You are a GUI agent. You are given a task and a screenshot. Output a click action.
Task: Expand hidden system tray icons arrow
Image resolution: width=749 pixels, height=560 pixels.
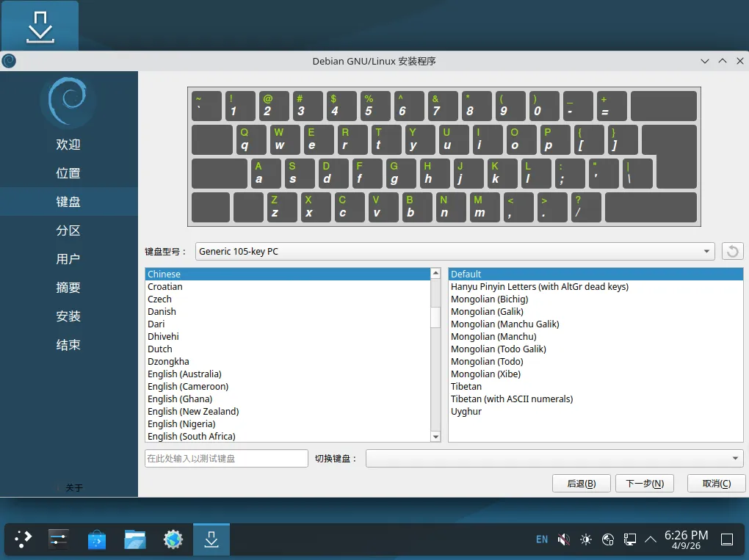pyautogui.click(x=650, y=539)
